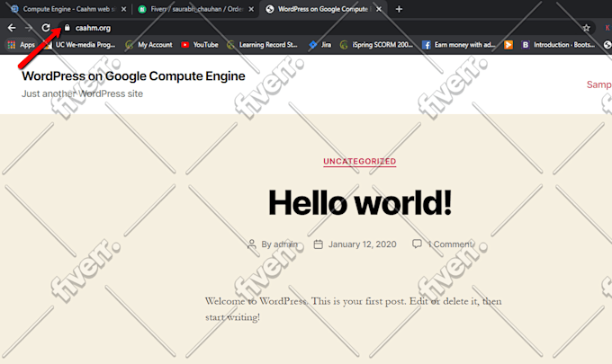Screen dimensions: 612x364
Task: Reload the caahm.org page
Action: 46,28
